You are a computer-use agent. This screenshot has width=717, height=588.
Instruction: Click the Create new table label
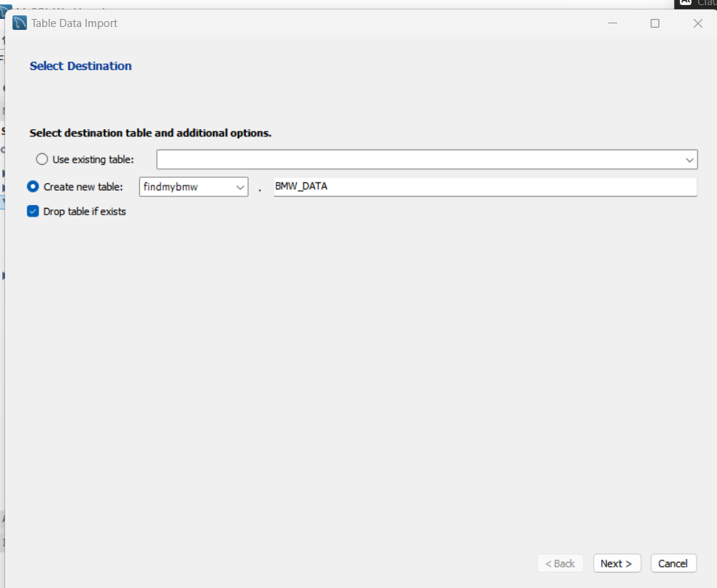click(83, 187)
